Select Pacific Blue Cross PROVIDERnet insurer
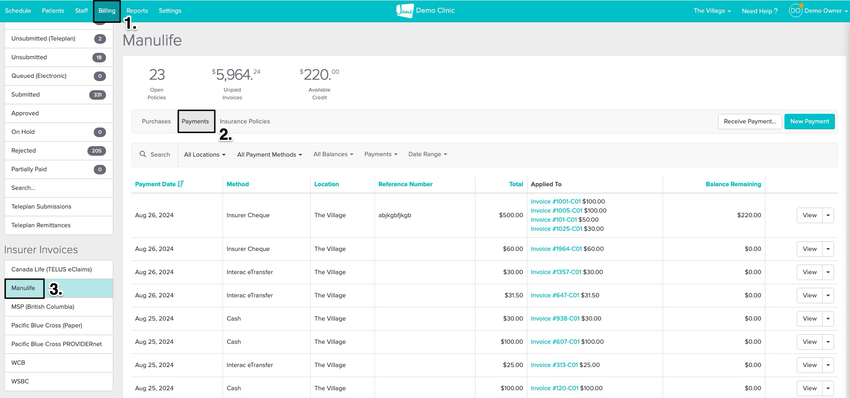 (x=59, y=344)
